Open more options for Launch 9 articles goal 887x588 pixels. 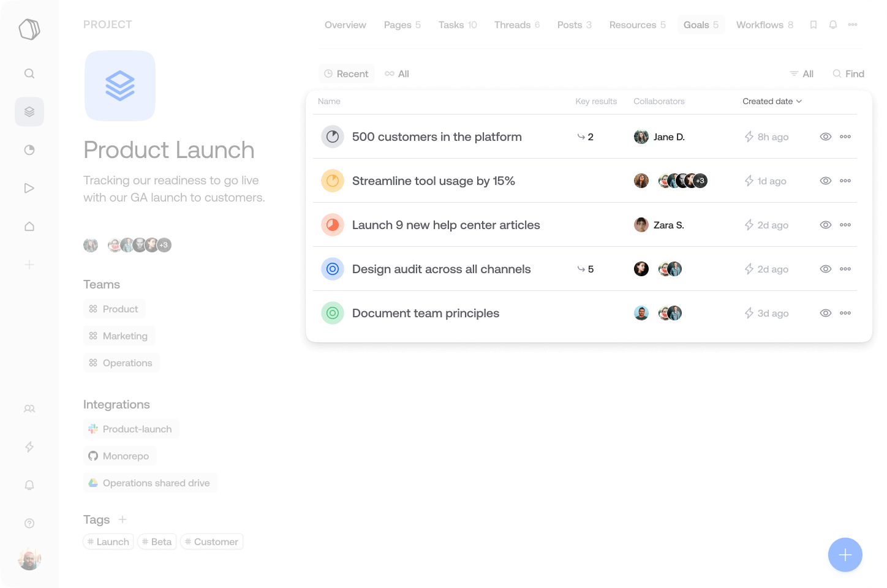coord(845,225)
